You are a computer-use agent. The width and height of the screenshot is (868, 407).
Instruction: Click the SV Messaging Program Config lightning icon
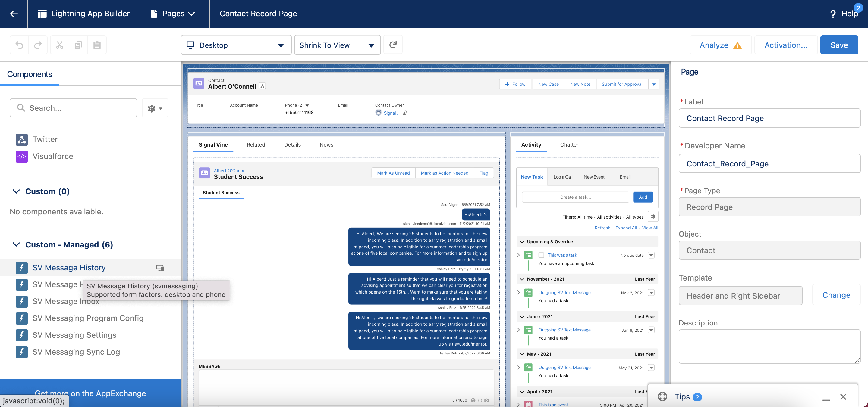[22, 318]
